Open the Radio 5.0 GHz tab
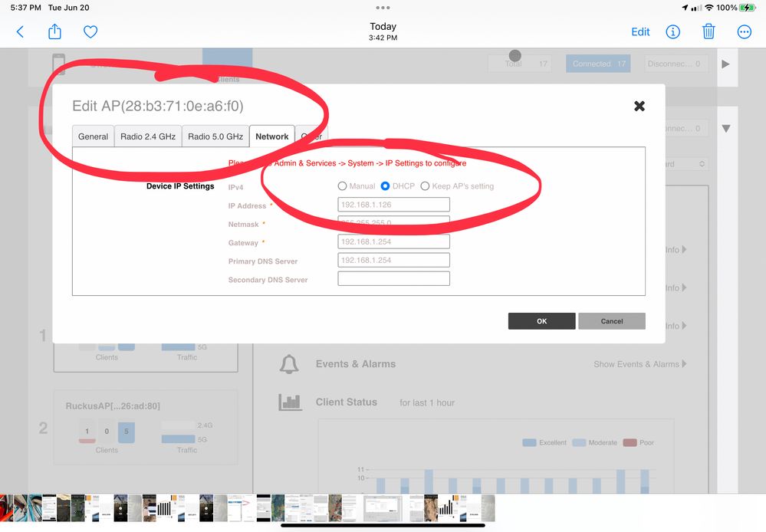The image size is (766, 532). (215, 136)
